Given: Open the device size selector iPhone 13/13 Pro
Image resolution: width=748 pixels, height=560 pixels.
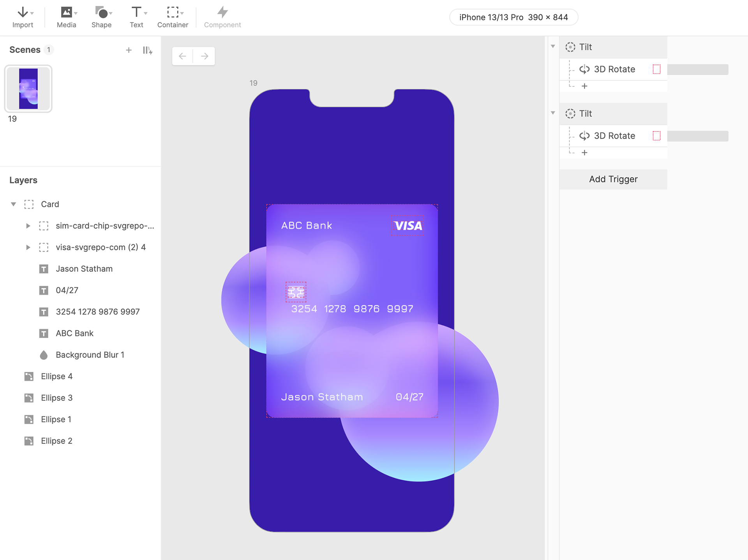Looking at the screenshot, I should [513, 17].
